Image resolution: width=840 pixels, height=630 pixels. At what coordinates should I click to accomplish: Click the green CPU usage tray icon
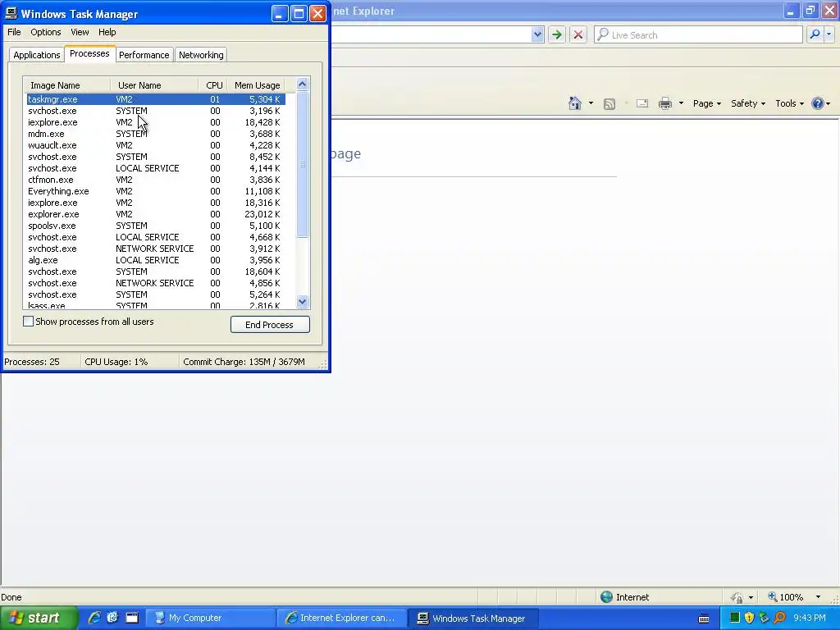click(735, 618)
